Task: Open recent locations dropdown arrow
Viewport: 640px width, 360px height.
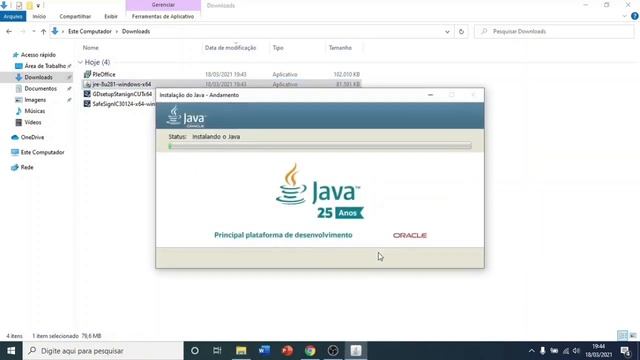Action: coord(33,31)
